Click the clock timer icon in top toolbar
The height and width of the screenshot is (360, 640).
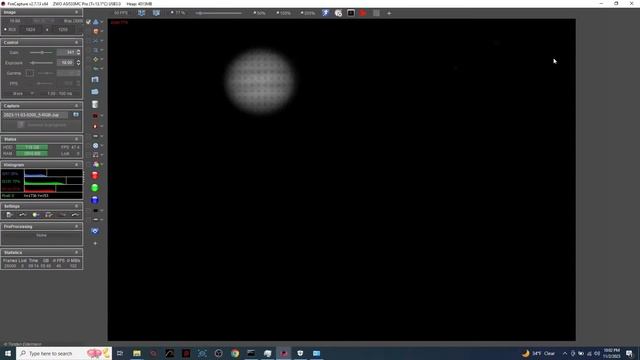[x=338, y=13]
